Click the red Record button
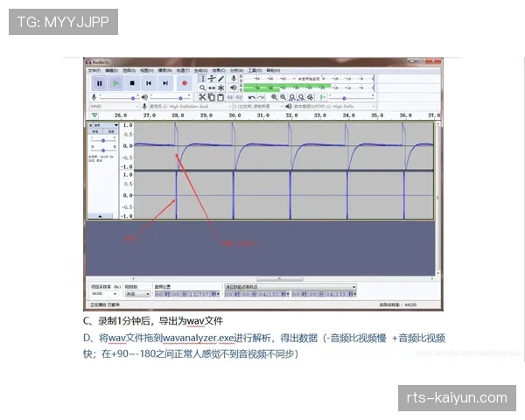 [x=184, y=83]
